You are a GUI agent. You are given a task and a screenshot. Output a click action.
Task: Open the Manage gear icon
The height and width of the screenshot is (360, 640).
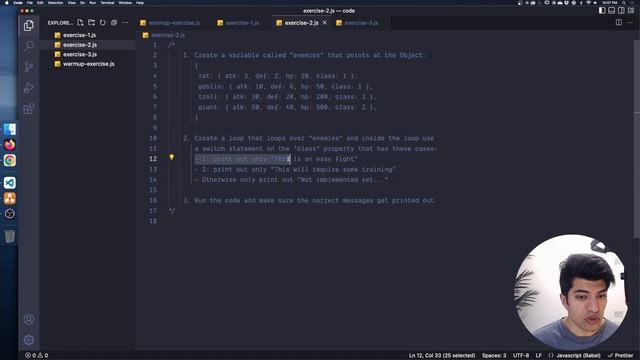click(x=29, y=340)
